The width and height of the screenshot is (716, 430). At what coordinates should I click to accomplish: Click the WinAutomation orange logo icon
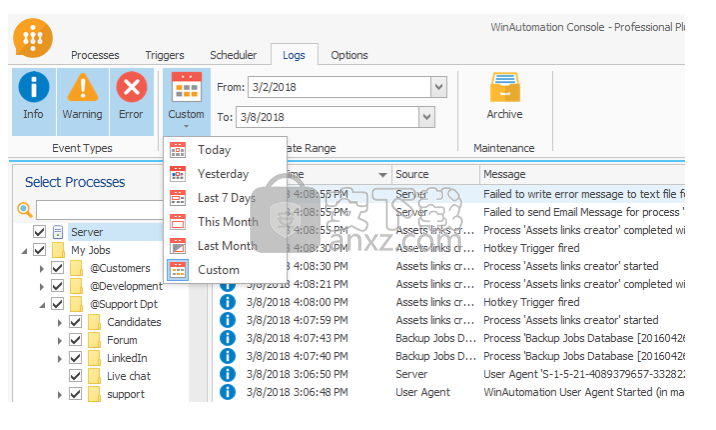click(x=33, y=38)
